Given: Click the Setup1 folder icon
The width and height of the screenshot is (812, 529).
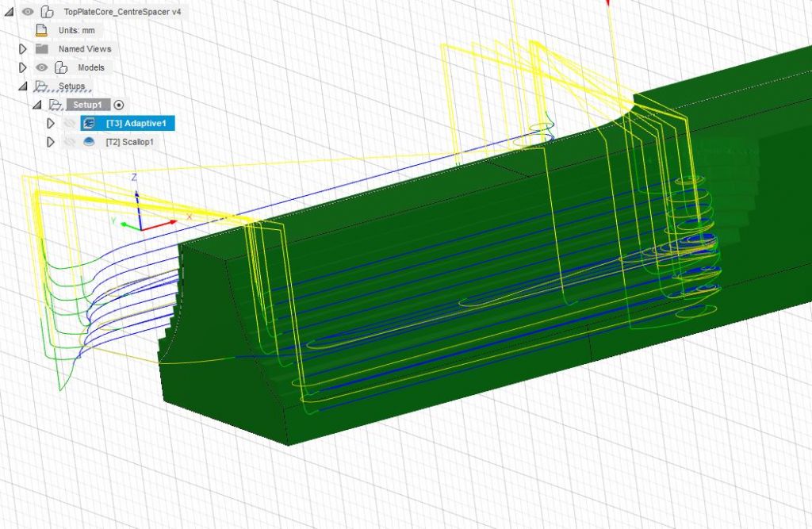Looking at the screenshot, I should pos(56,105).
